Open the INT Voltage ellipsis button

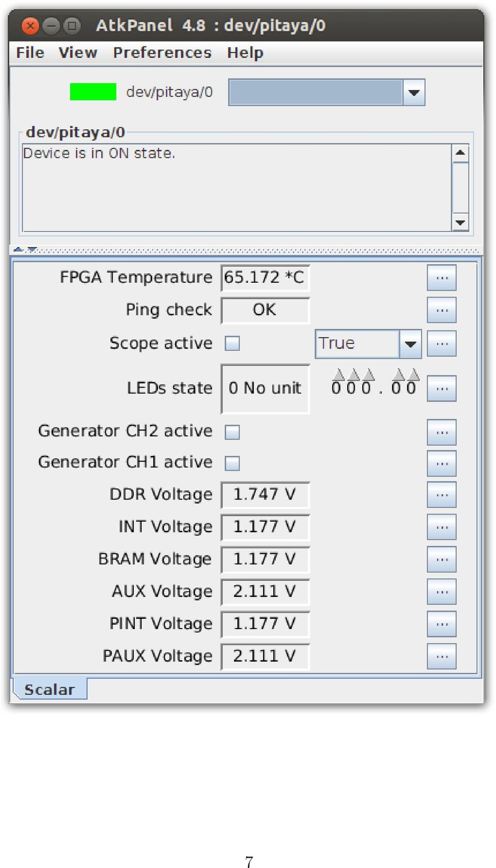point(442,527)
